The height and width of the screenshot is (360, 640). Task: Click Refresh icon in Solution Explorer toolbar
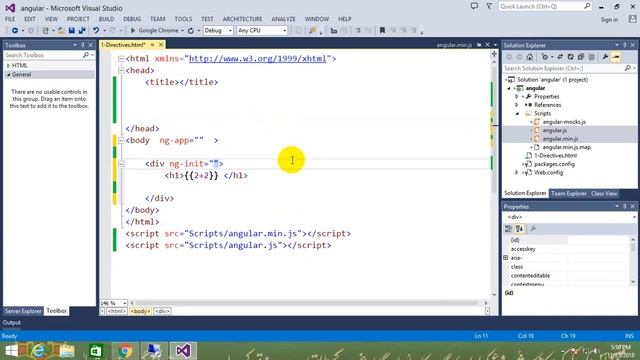pos(570,57)
